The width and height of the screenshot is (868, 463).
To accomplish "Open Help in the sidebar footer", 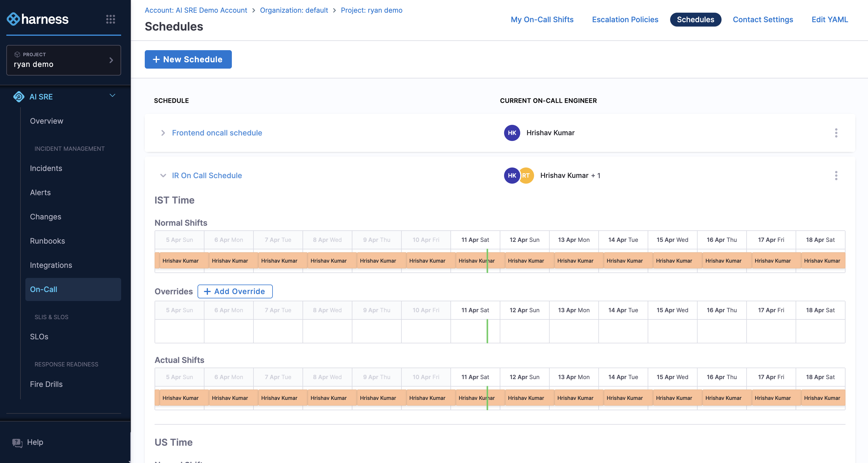I will click(x=35, y=443).
